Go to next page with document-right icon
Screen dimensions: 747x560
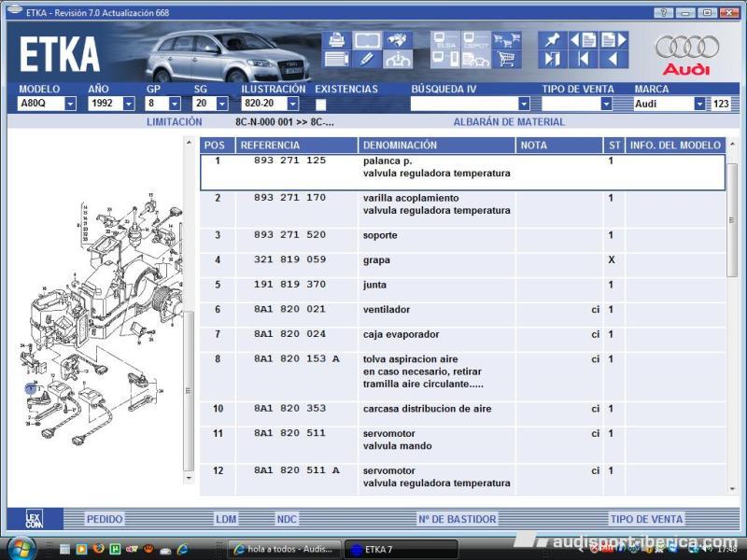[x=613, y=40]
